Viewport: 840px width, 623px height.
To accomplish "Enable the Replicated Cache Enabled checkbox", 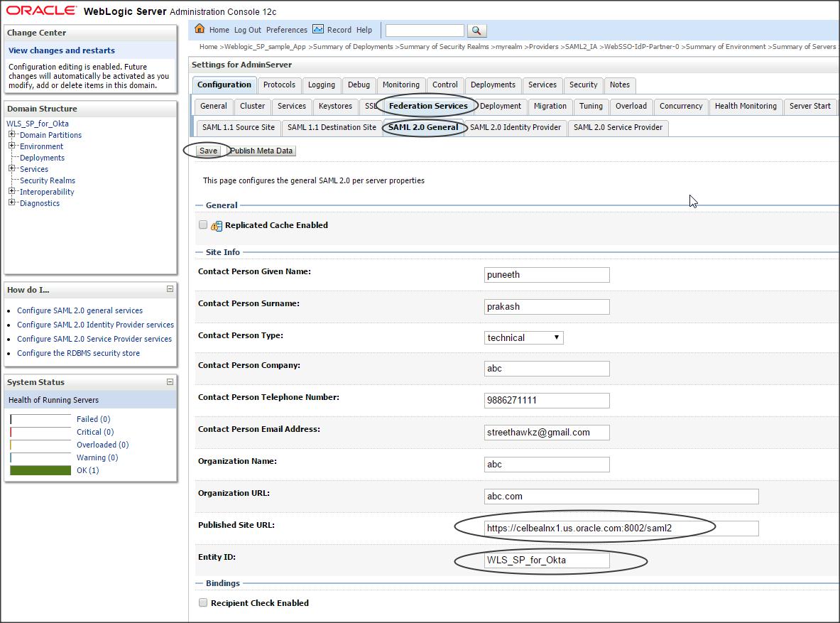I will coord(203,224).
